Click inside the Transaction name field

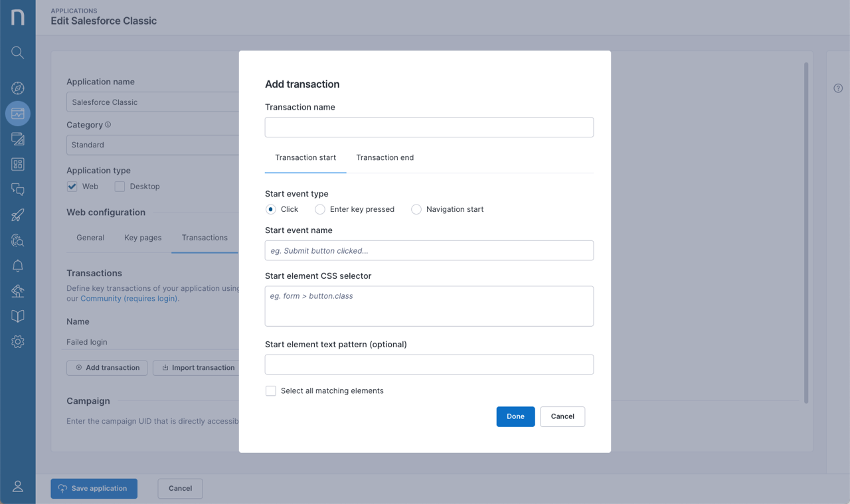[429, 127]
